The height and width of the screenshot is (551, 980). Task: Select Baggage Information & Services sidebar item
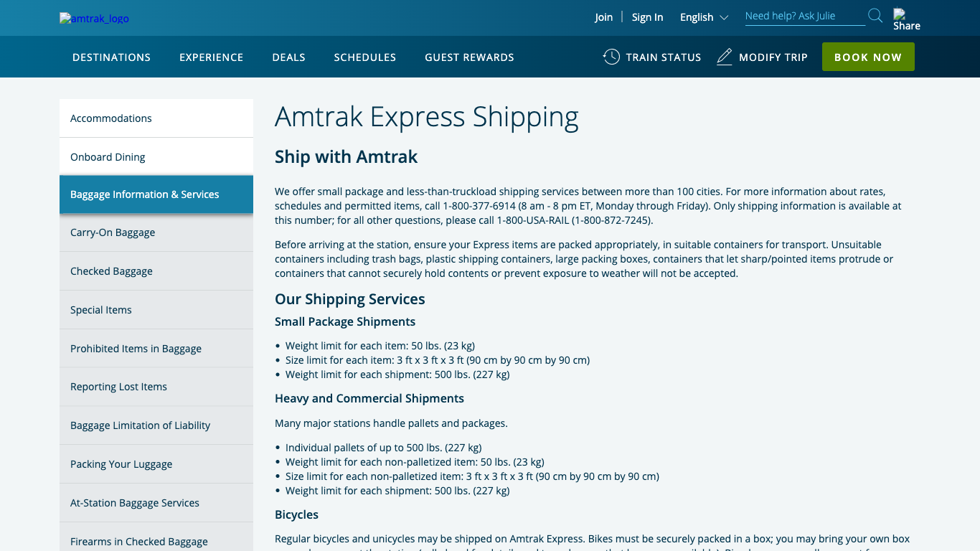tap(156, 194)
